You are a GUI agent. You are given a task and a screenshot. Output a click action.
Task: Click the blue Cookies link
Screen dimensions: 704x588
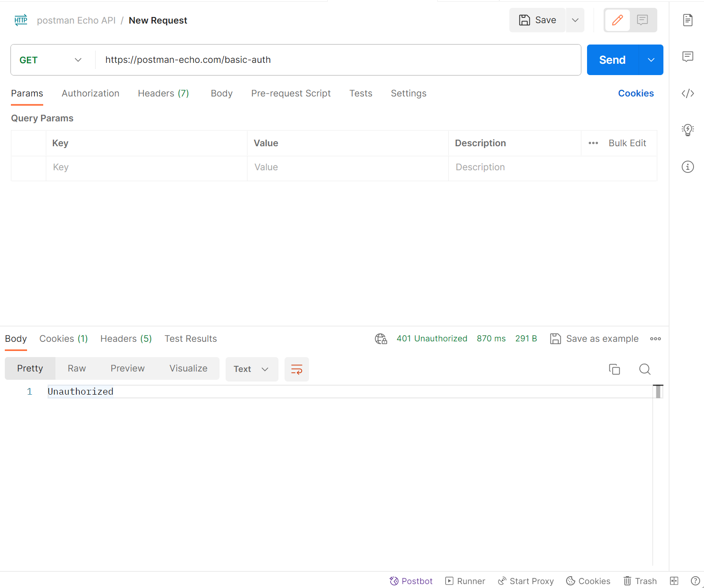(636, 93)
